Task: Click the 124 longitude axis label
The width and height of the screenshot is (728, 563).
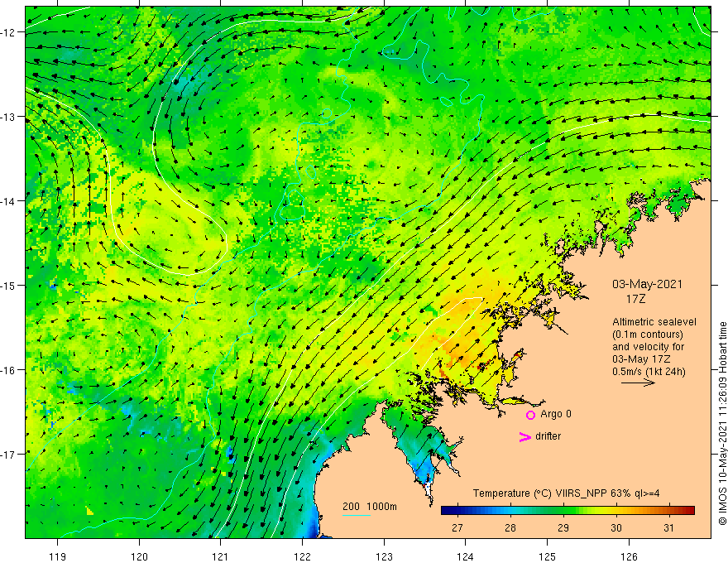Action: point(466,556)
